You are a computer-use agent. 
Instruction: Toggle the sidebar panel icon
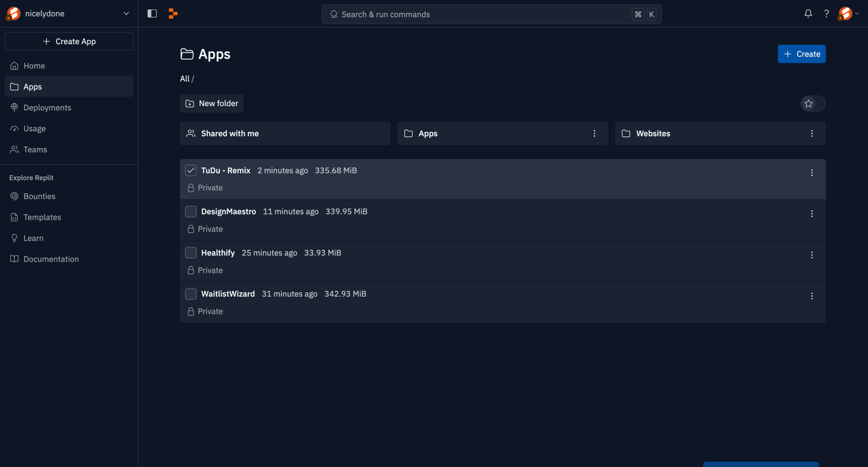pyautogui.click(x=152, y=14)
